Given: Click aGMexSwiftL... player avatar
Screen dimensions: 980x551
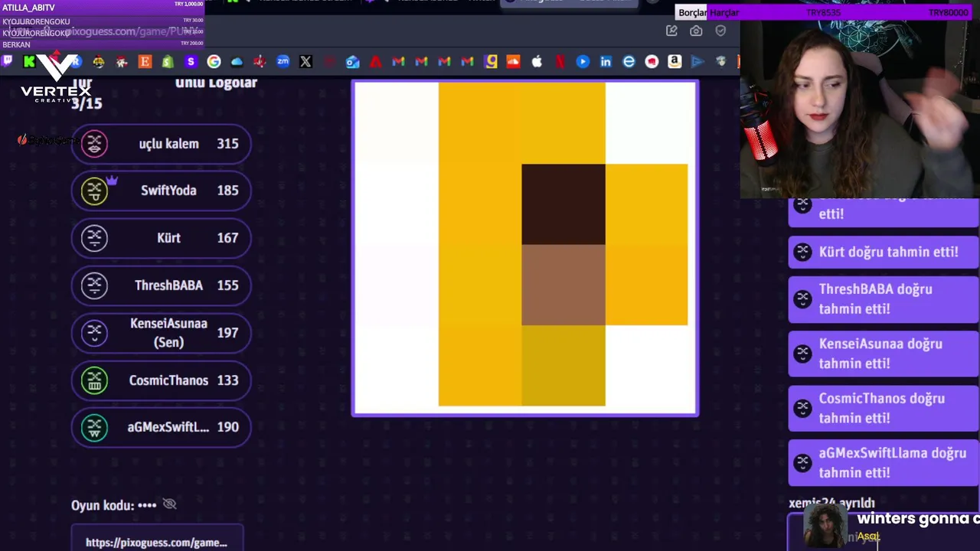Looking at the screenshot, I should (94, 427).
